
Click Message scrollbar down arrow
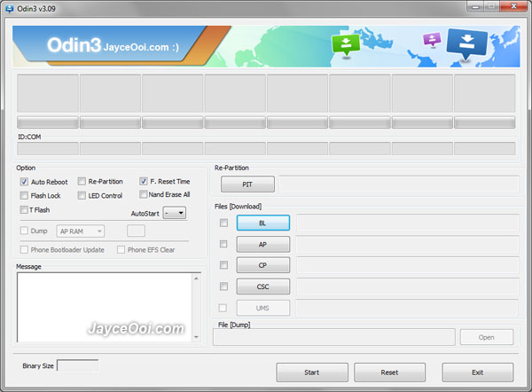(x=197, y=337)
